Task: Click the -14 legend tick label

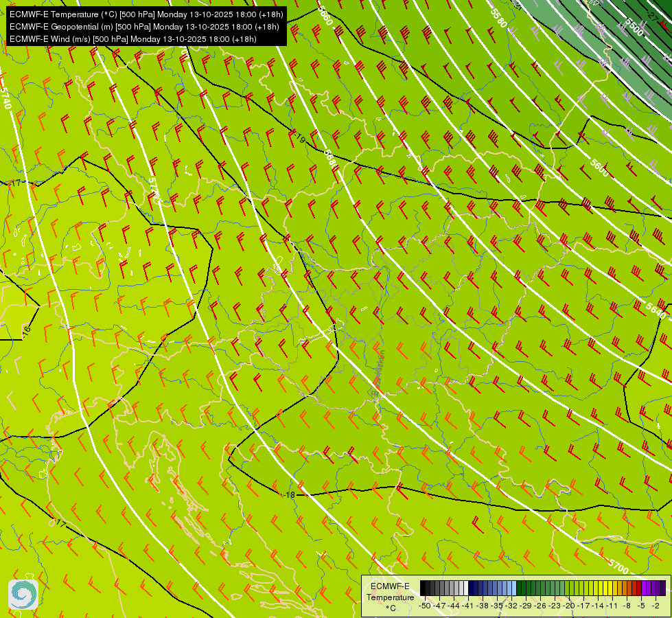Action: tap(598, 606)
